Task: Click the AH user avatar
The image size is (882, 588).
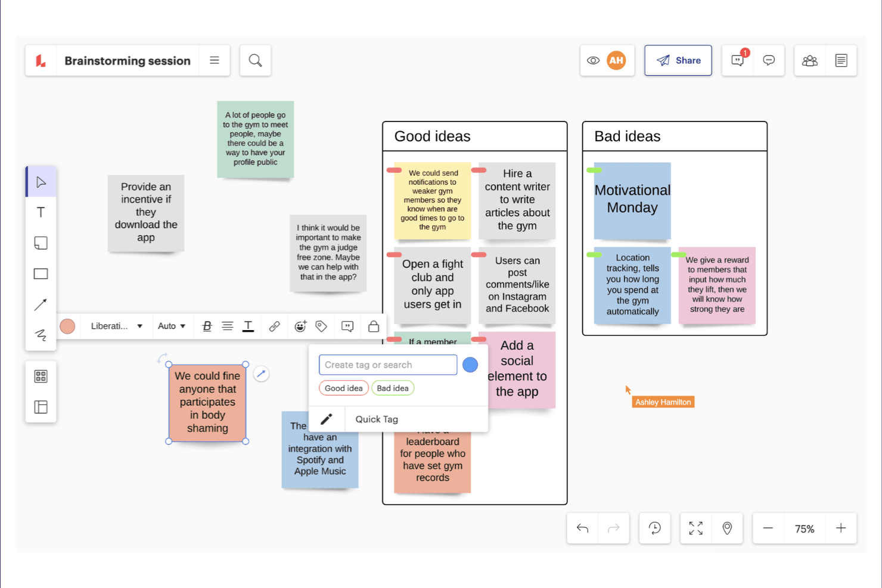Action: [x=616, y=60]
